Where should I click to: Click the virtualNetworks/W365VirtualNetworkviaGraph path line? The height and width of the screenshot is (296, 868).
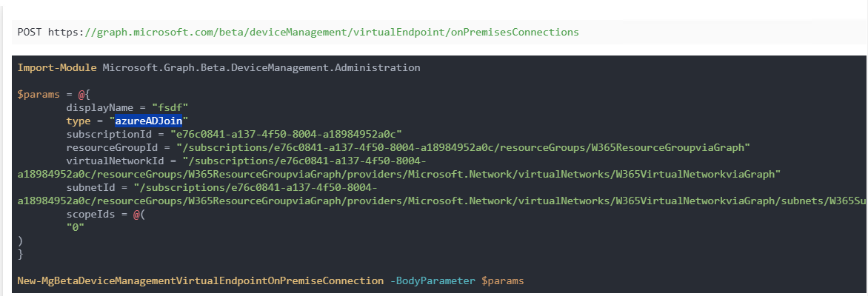(x=399, y=175)
